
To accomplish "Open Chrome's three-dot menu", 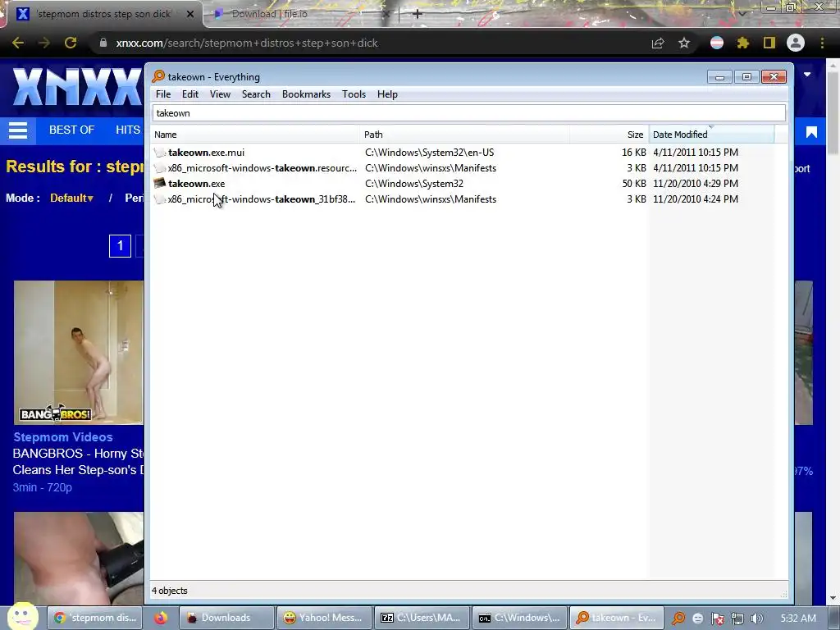I will point(822,43).
